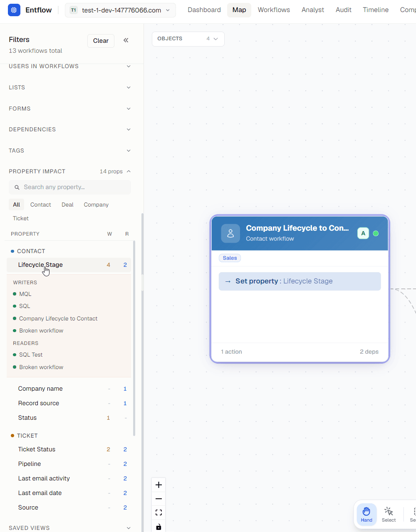Screen dimensions: 416x532
Task: Select the Last email date property
Action: coord(69,493)
